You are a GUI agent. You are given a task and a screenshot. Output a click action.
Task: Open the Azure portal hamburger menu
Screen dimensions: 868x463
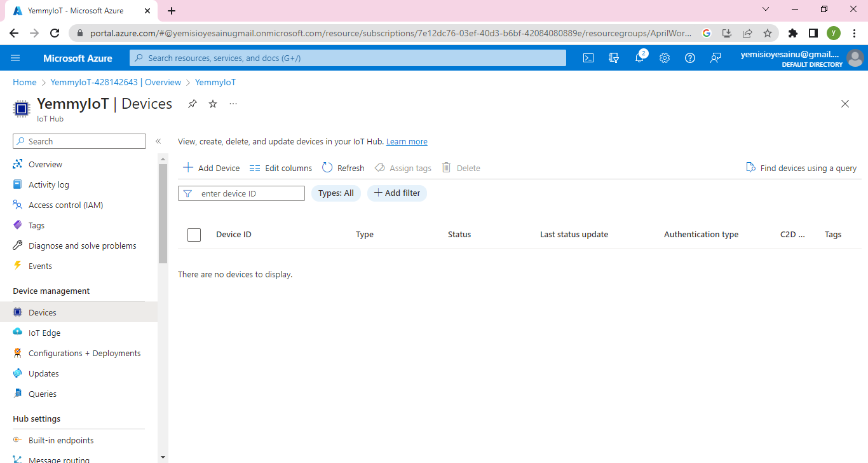[15, 58]
